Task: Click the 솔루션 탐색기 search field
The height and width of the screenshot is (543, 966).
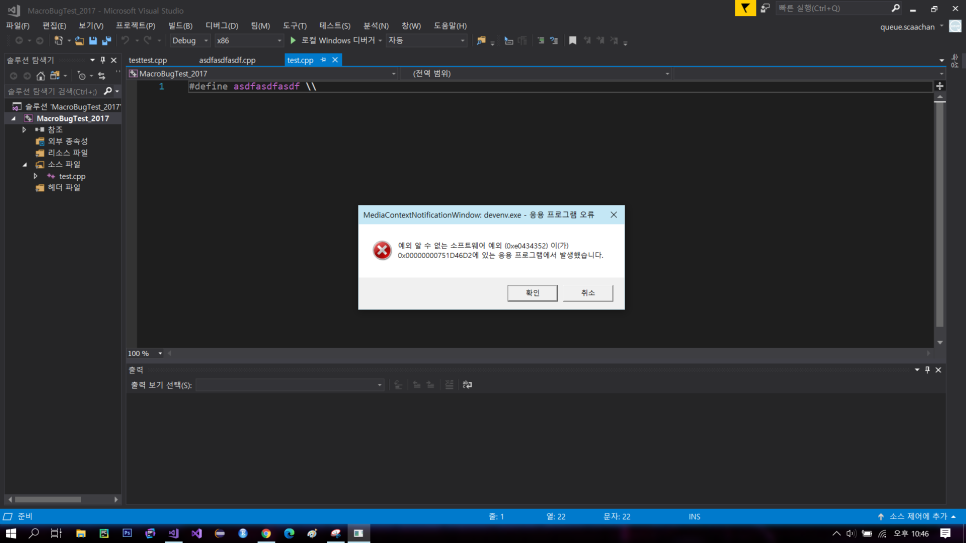Action: 54,91
